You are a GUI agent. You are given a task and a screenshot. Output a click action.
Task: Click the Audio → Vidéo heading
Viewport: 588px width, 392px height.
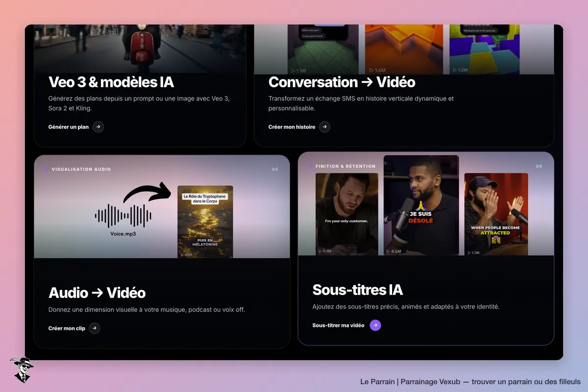[x=97, y=293]
